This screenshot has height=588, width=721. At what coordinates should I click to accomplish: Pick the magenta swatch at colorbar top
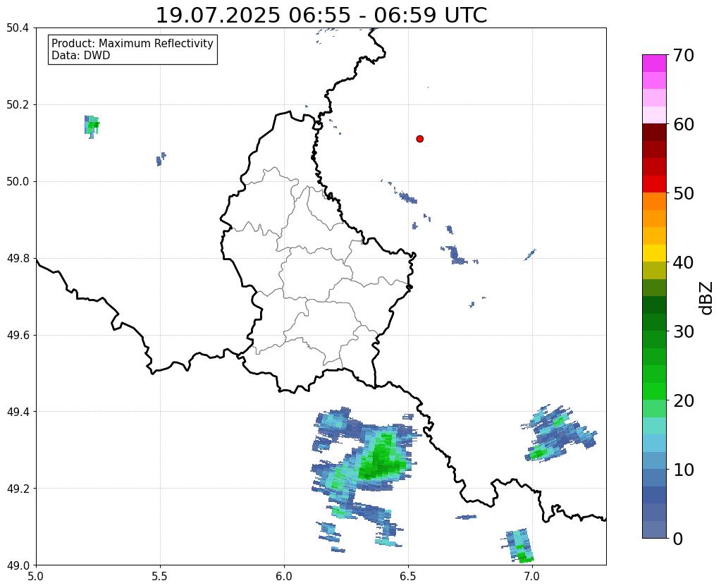point(654,63)
